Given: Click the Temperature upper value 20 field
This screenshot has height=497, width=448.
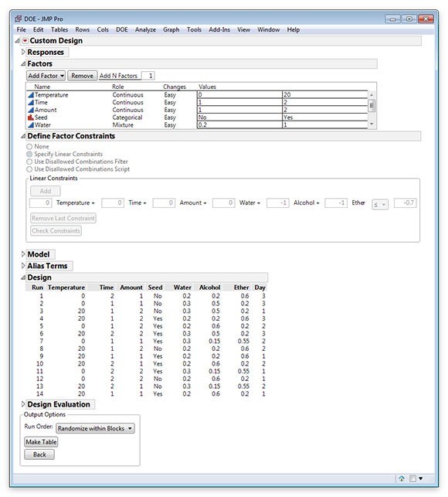Looking at the screenshot, I should point(324,95).
